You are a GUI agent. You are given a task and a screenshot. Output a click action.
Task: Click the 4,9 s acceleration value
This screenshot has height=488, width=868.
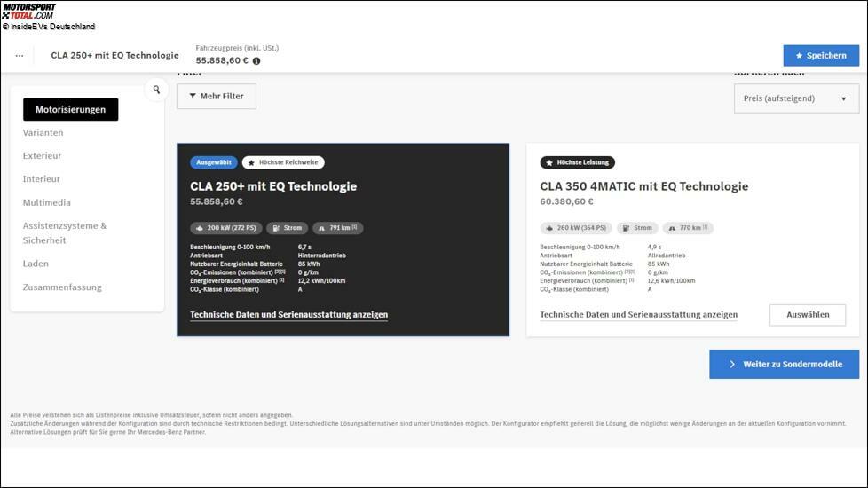(x=654, y=248)
